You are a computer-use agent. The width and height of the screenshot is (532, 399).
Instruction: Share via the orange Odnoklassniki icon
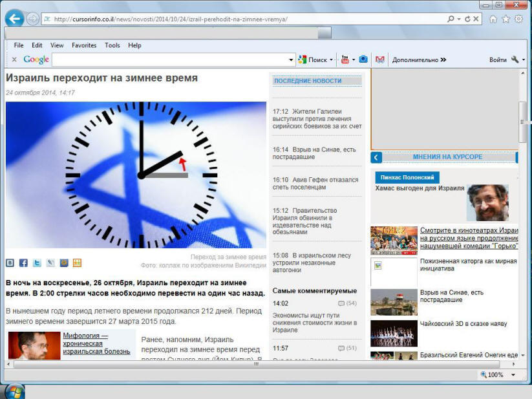77,263
